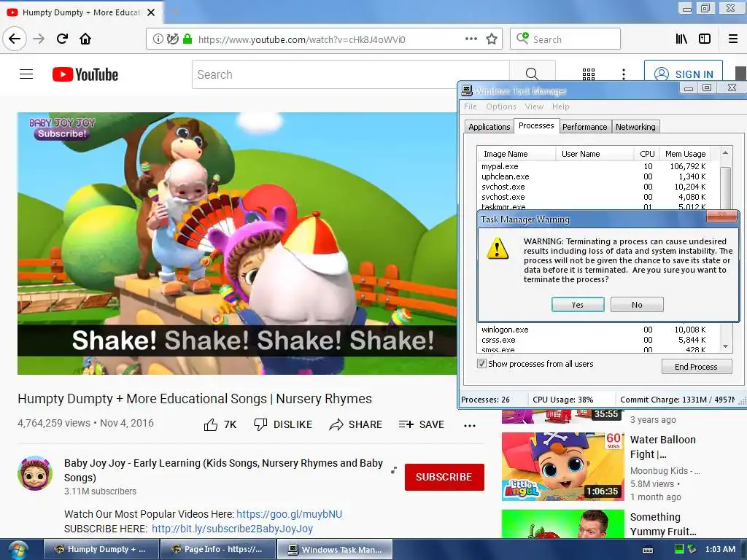
Task: Reload the page with the refresh icon
Action: (x=62, y=39)
